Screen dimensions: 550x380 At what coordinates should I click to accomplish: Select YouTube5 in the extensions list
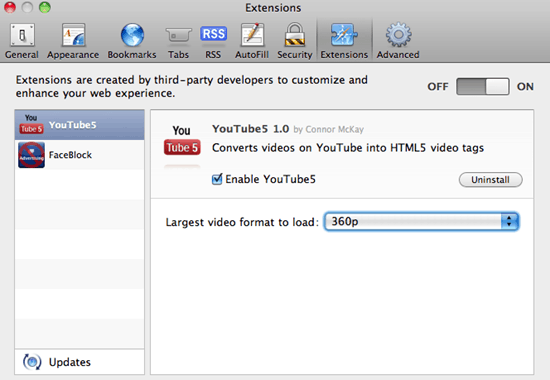point(80,125)
